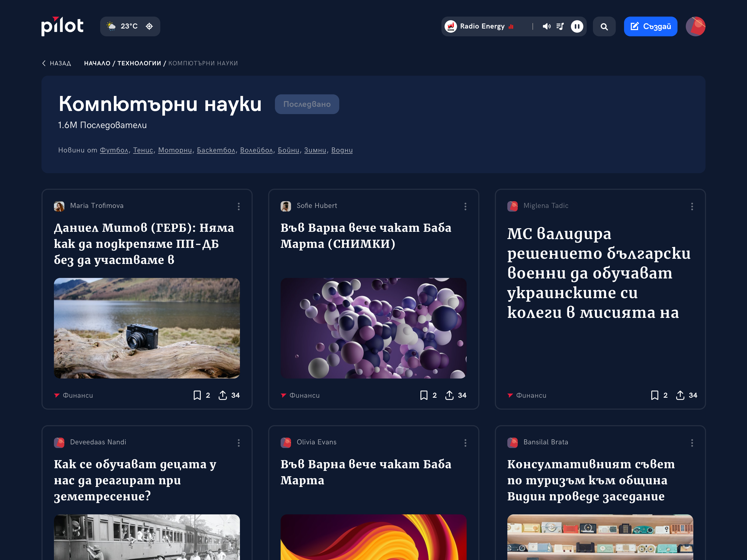Image resolution: width=747 pixels, height=560 pixels.
Task: Mute the Radio Energy volume speaker icon
Action: [547, 26]
